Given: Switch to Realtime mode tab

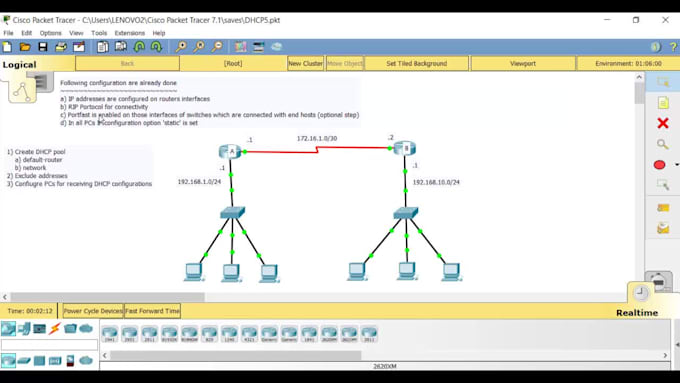Looking at the screenshot, I should click(637, 312).
